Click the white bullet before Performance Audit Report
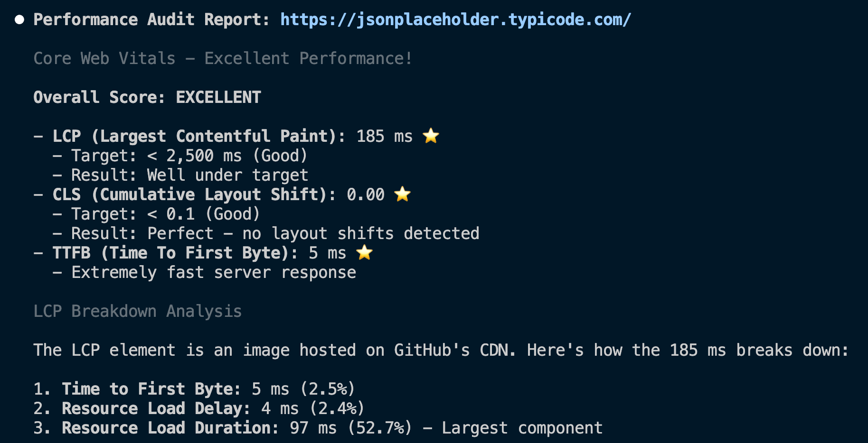This screenshot has width=868, height=443. click(19, 19)
